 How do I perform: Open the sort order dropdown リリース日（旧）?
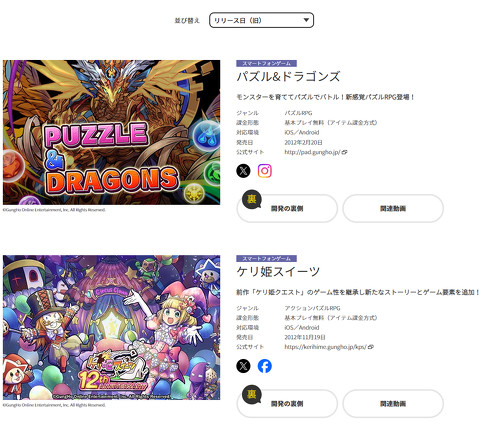pyautogui.click(x=261, y=20)
